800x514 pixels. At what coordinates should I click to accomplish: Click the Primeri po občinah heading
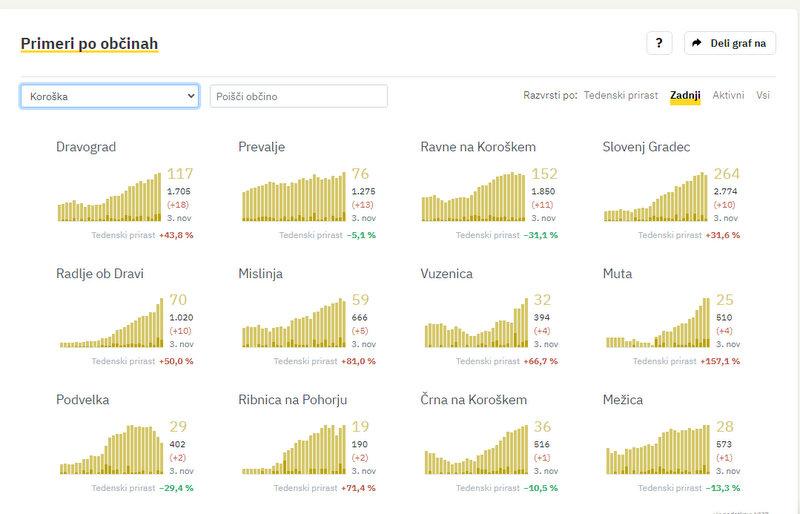coord(89,43)
